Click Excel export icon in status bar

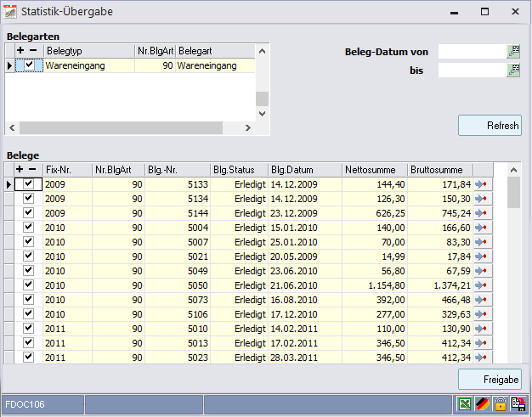(465, 404)
